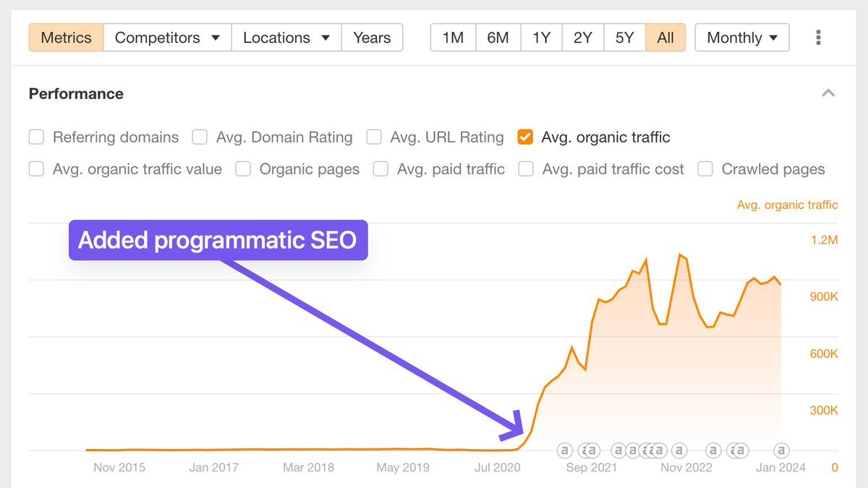Open the Competitors dropdown

pos(167,38)
